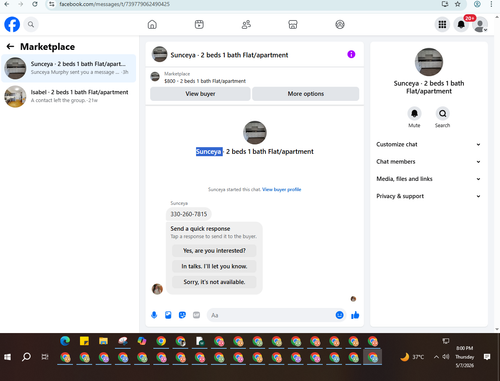Expand the Privacy & support section
The image size is (500, 381).
coord(429,196)
